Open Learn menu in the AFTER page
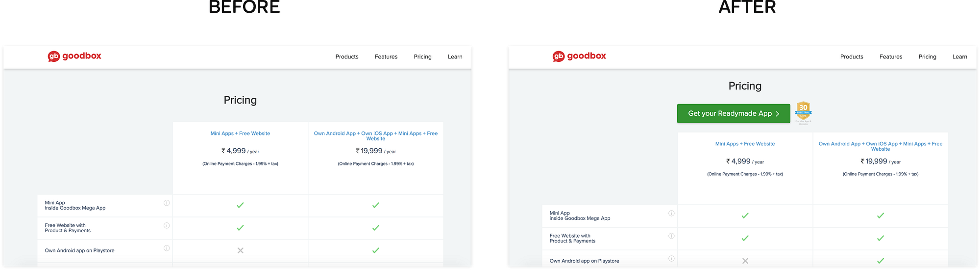This screenshot has width=980, height=270. (960, 57)
